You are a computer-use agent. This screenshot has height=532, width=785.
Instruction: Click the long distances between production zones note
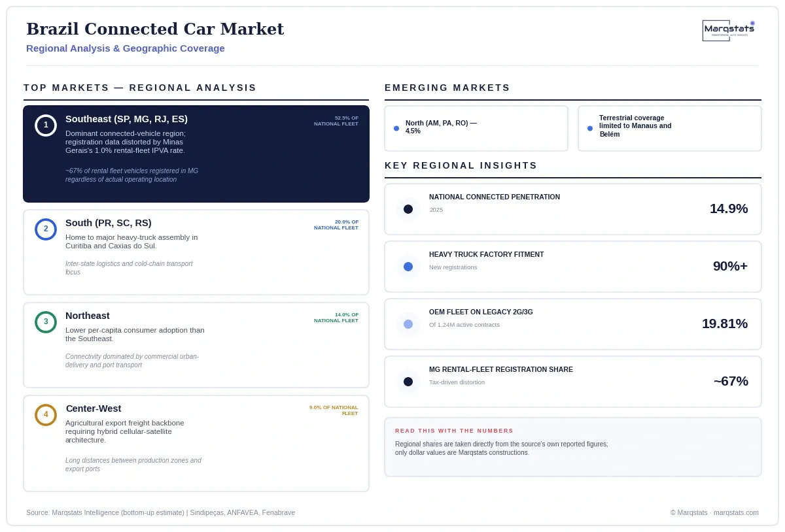(x=133, y=465)
